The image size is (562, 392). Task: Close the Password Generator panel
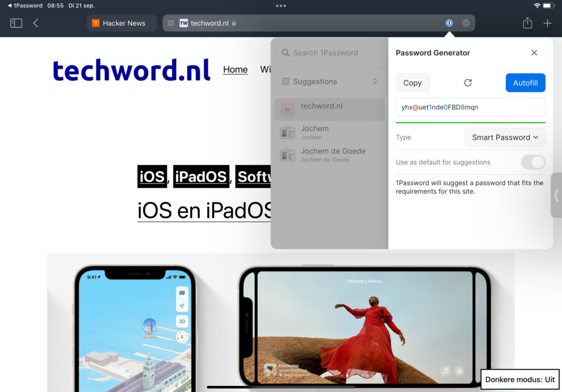click(x=534, y=53)
